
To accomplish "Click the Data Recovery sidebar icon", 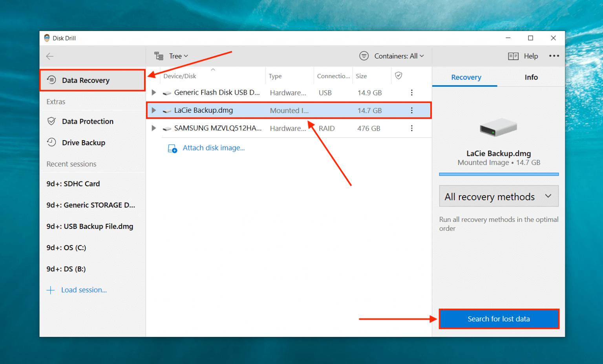I will pos(51,80).
